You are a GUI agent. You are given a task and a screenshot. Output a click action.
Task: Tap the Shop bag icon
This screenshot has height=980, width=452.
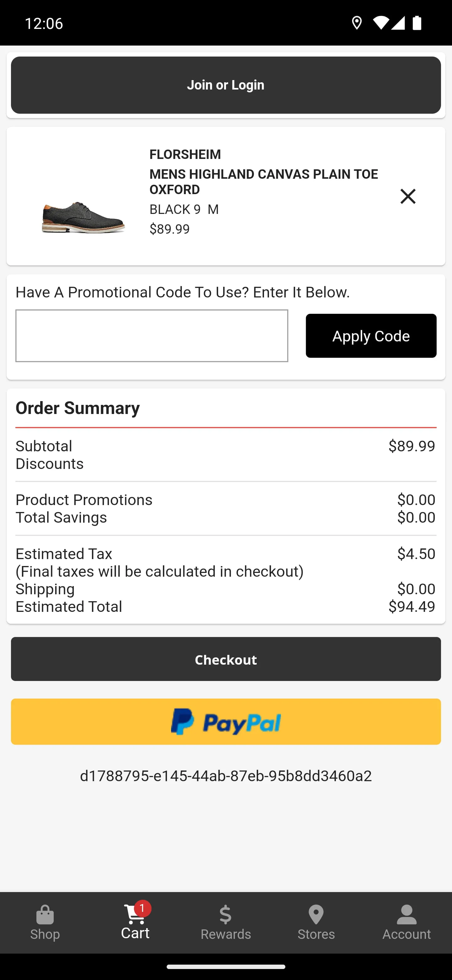45,914
